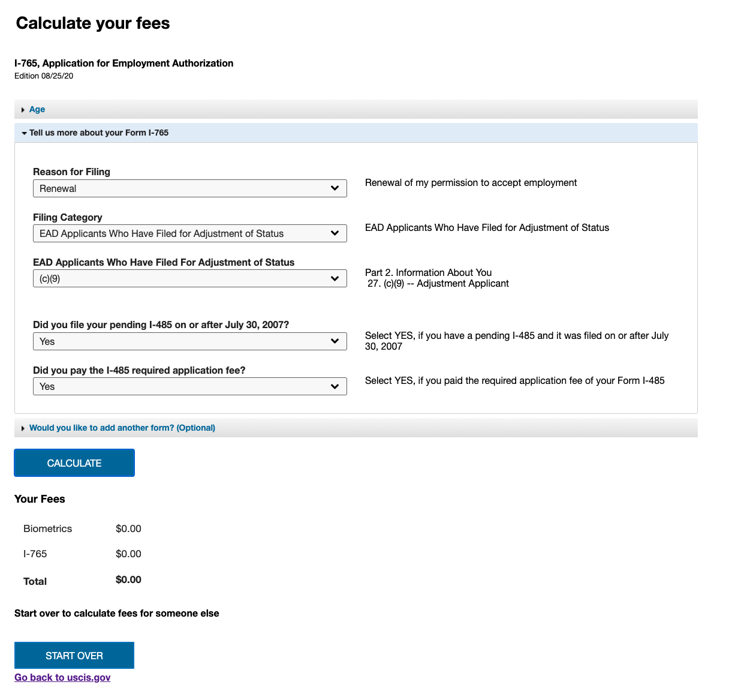Viewport: 732px width, 700px height.
Task: Open the pending I-485 July 30, 2007 dropdown
Action: coord(189,341)
